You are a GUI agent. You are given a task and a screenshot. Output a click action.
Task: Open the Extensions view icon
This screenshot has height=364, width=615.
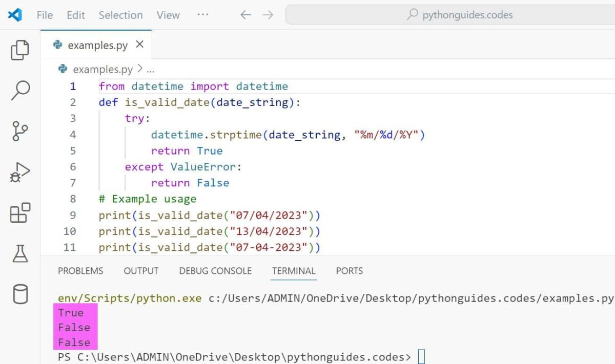click(20, 212)
